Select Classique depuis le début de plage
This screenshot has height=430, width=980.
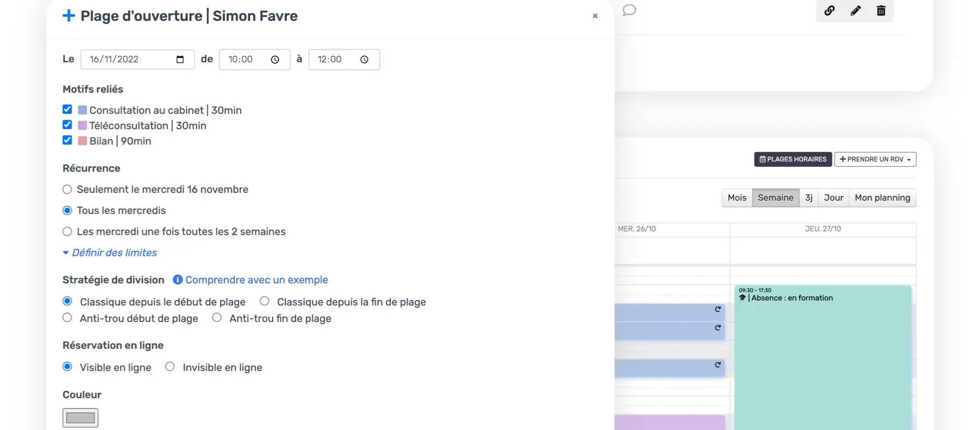67,301
